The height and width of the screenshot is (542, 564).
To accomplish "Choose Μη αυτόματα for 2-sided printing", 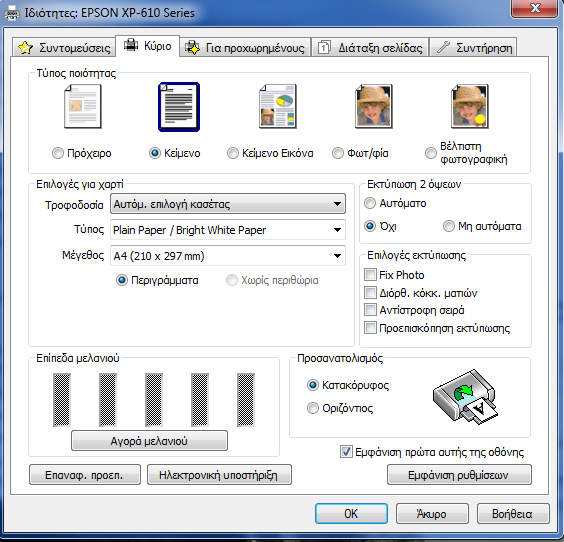I will pos(449,226).
